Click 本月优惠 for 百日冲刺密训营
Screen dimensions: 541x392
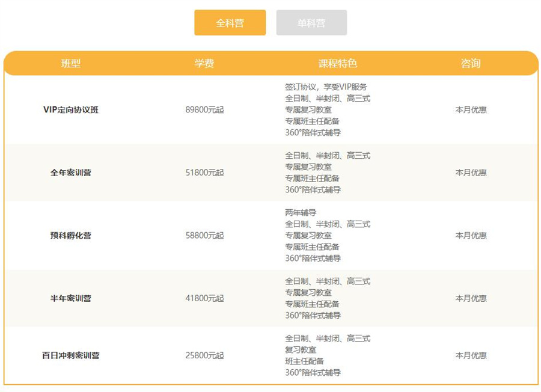click(472, 355)
